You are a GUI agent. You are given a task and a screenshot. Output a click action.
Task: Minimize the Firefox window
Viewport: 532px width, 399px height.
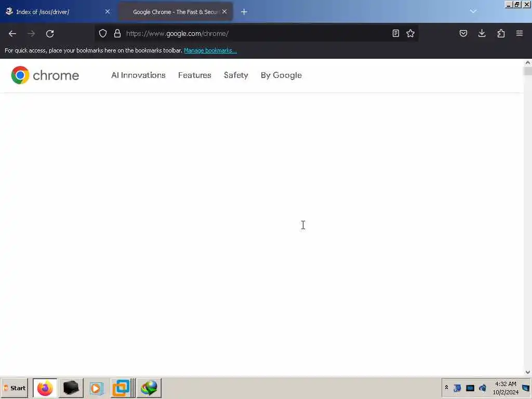pyautogui.click(x=509, y=5)
